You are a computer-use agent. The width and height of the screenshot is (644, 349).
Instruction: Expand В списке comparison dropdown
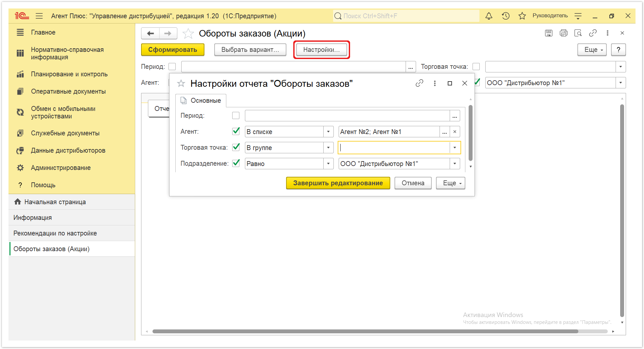(x=328, y=132)
